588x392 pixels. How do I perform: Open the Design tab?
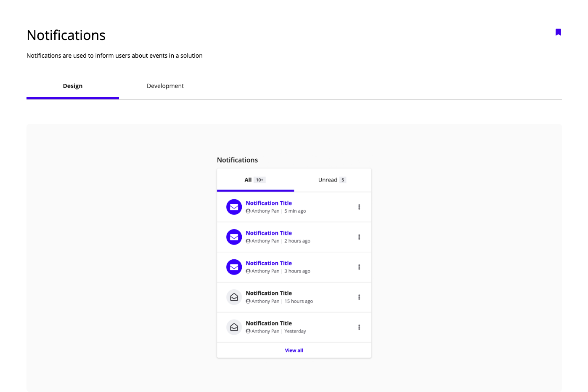pyautogui.click(x=73, y=86)
